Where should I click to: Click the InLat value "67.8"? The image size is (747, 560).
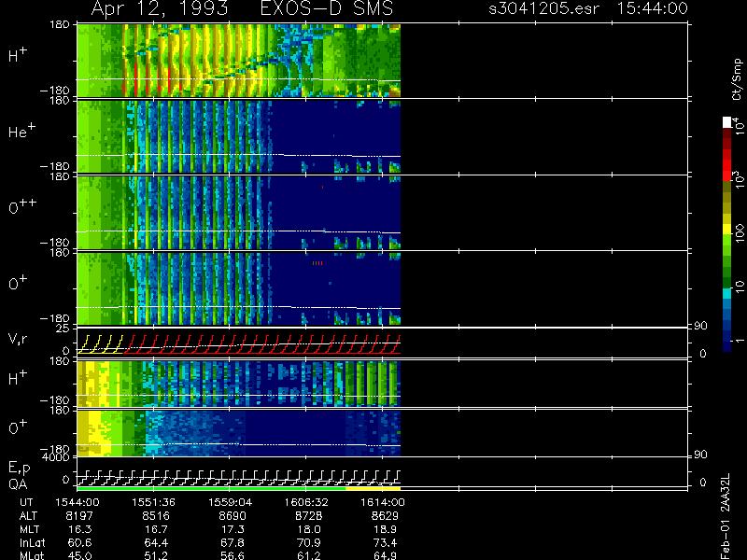[233, 543]
